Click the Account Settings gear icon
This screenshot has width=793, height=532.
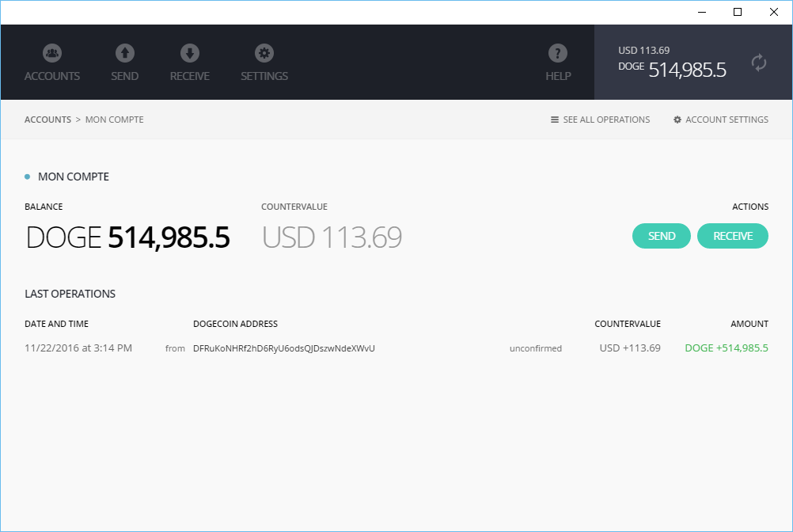[x=677, y=120]
